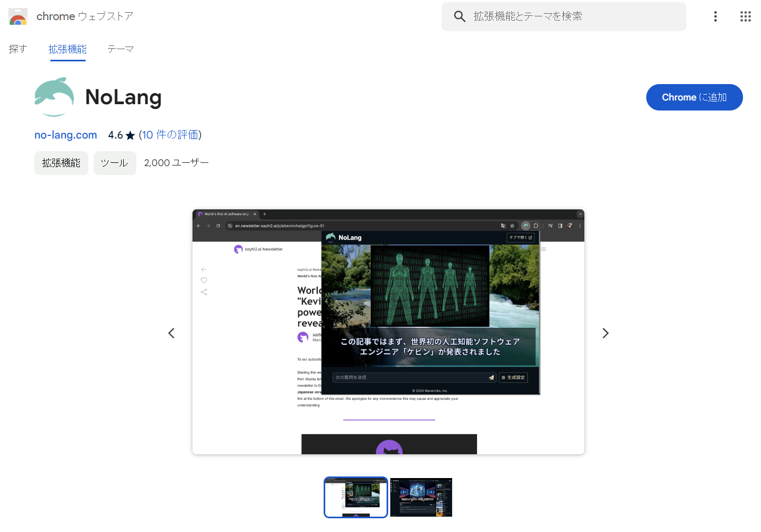The width and height of the screenshot is (761, 532).
Task: Go to previous screenshot with left chevron
Action: point(171,333)
